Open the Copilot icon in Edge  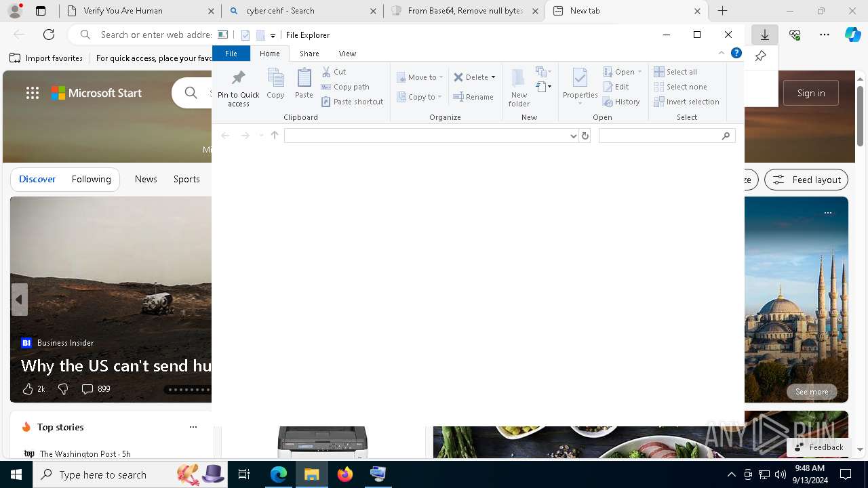(852, 35)
